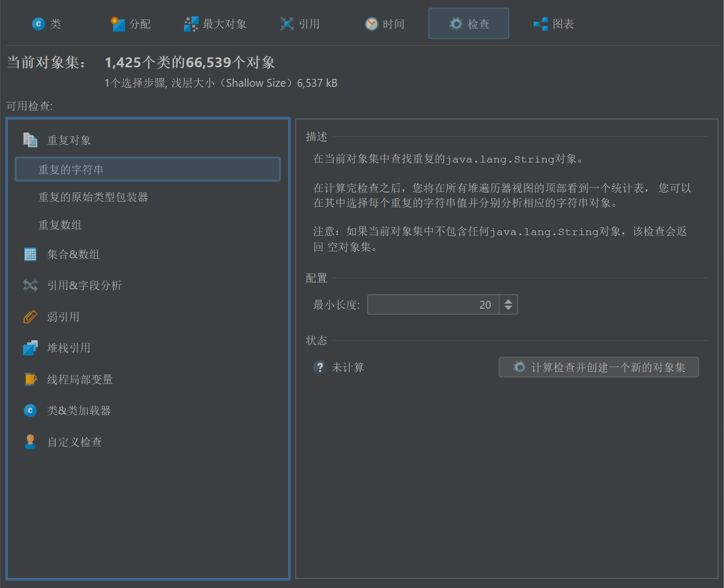This screenshot has height=588, width=724.
Task: Click 计算检查并创建一个新的对象集 button
Action: pyautogui.click(x=598, y=367)
